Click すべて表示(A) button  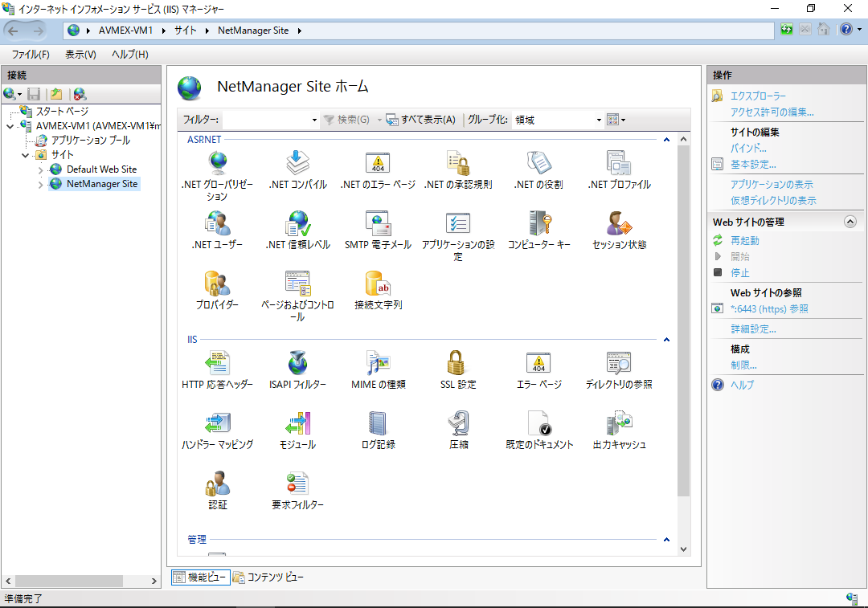pyautogui.click(x=420, y=120)
